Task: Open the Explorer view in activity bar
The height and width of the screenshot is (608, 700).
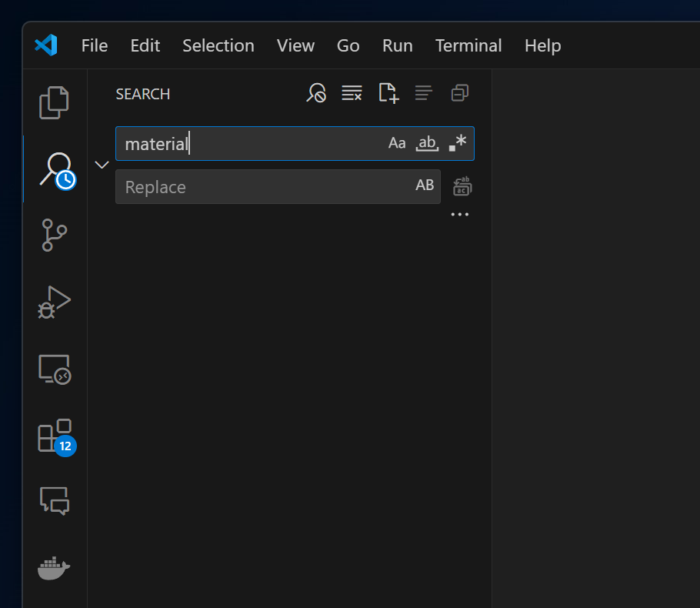Action: (x=54, y=102)
